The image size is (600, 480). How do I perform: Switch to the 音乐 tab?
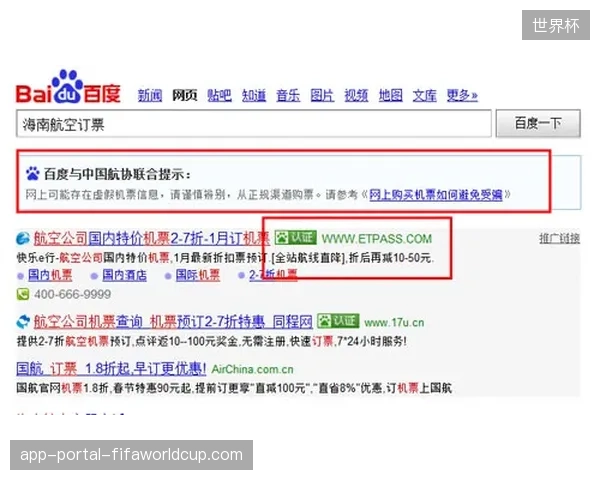[x=288, y=95]
